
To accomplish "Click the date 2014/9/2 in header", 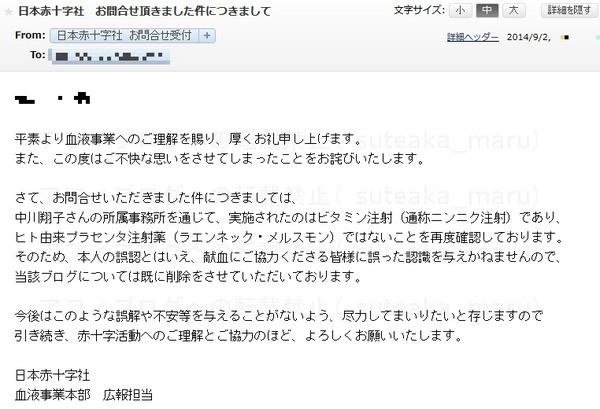I will [529, 37].
